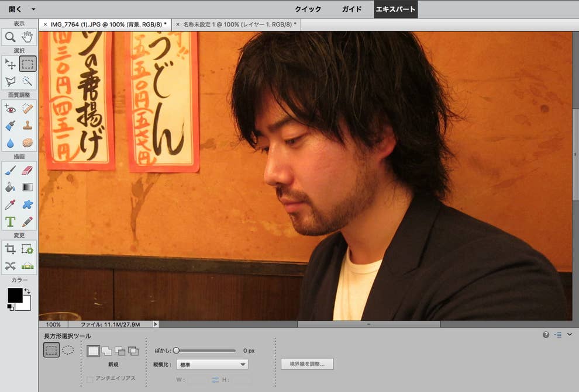Switch to Elliptical Marquee selection shape
Screen dimensions: 579x392
point(68,351)
